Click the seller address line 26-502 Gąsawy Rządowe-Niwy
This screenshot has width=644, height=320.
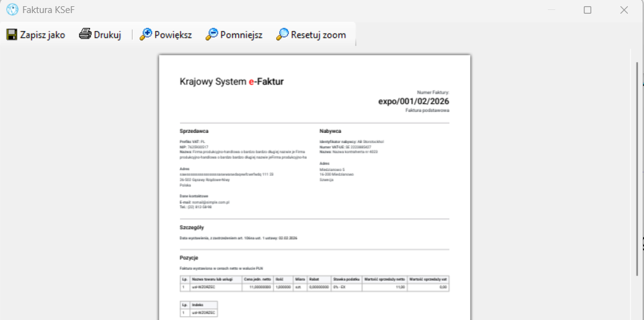coord(204,180)
